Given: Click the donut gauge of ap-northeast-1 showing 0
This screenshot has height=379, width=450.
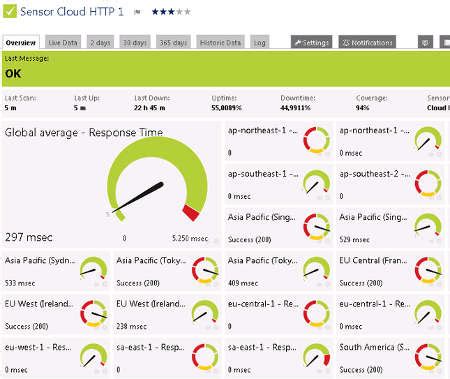Looking at the screenshot, I should [316, 140].
